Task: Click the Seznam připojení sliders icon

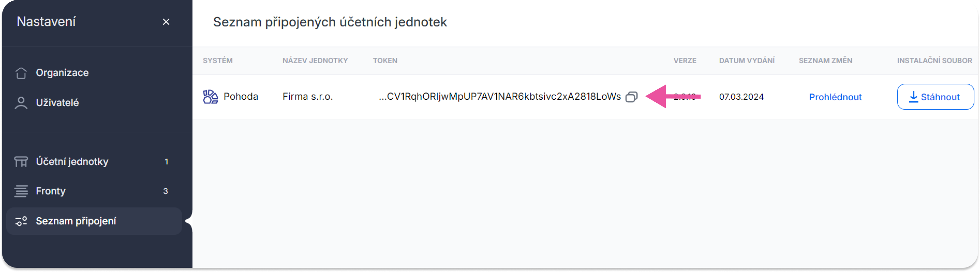Action: tap(21, 221)
